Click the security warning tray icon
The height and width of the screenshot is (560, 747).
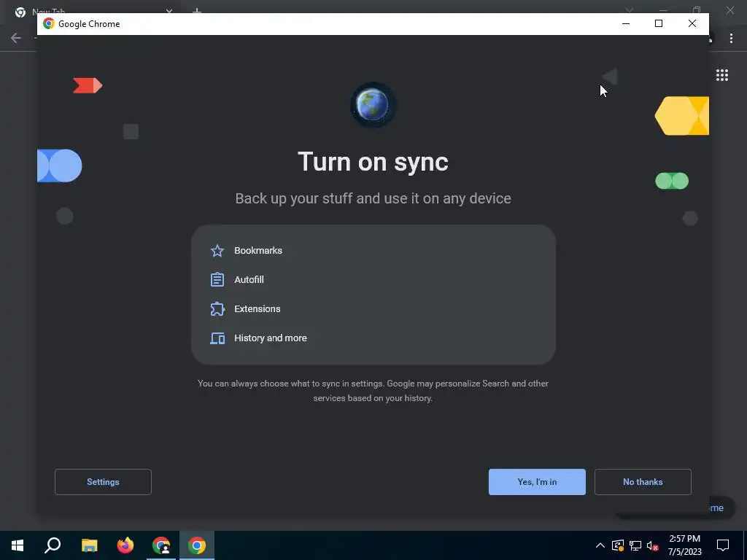(x=618, y=545)
